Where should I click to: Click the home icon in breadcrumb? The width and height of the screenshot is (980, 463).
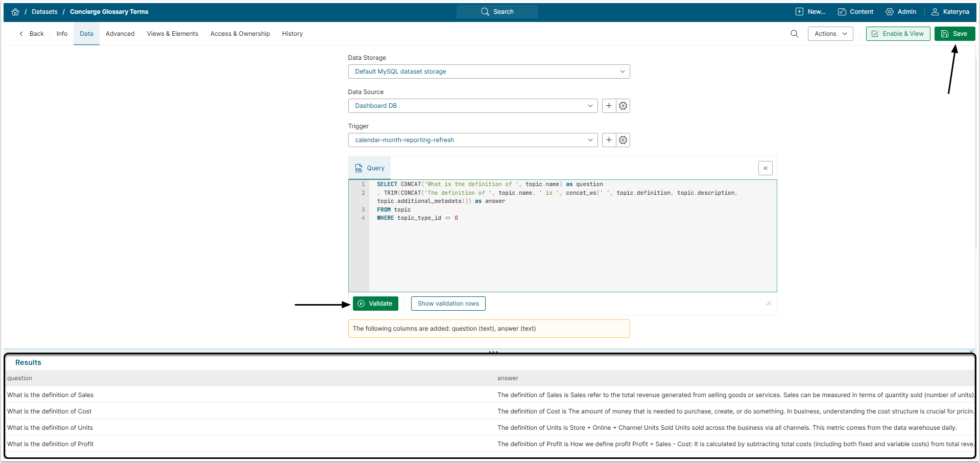coord(15,12)
